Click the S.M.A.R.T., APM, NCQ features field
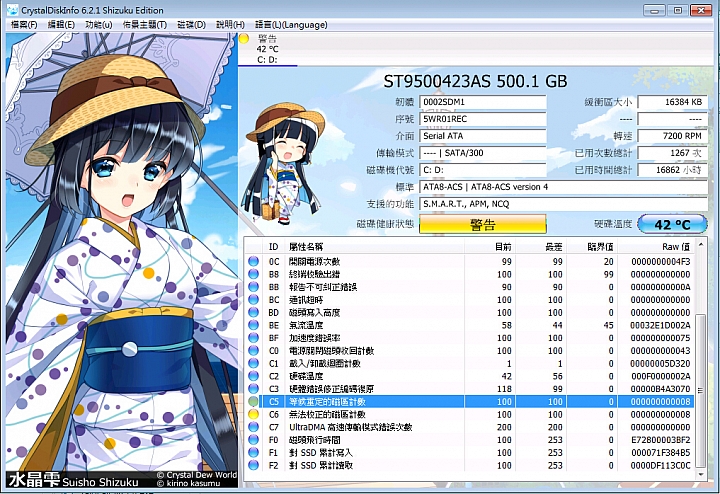The width and height of the screenshot is (720, 494). [x=563, y=204]
